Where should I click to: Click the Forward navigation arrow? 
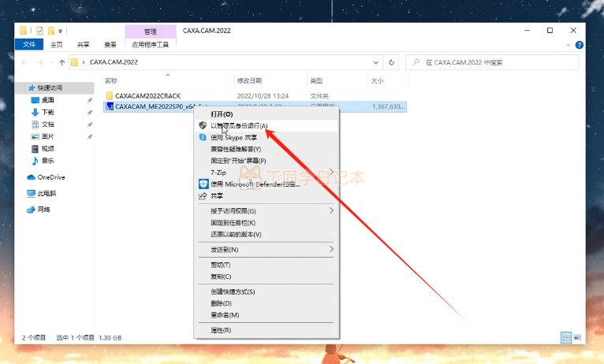39,62
